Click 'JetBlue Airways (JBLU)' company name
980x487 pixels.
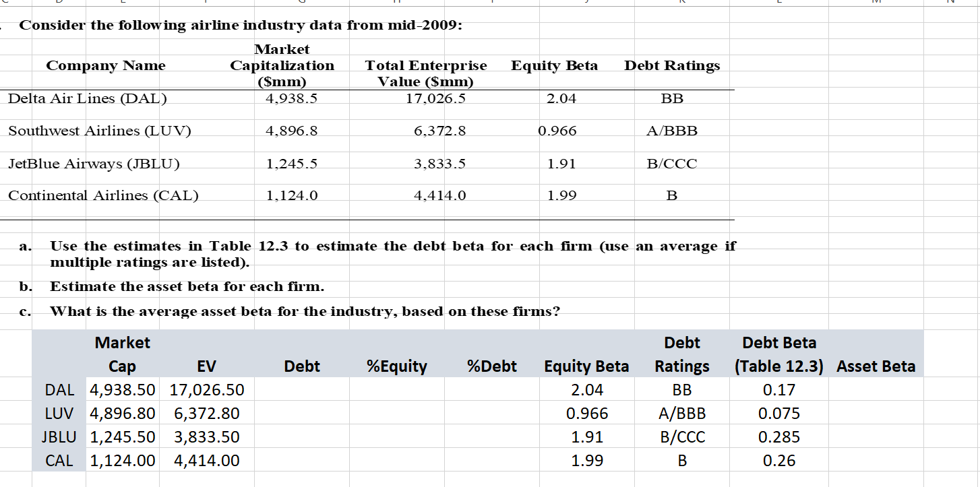[94, 163]
